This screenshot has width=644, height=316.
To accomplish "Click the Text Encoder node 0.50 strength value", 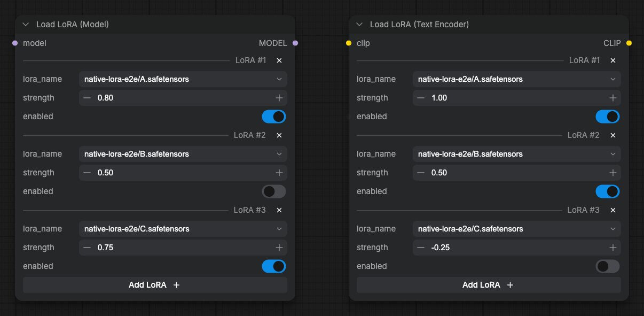I will 439,173.
